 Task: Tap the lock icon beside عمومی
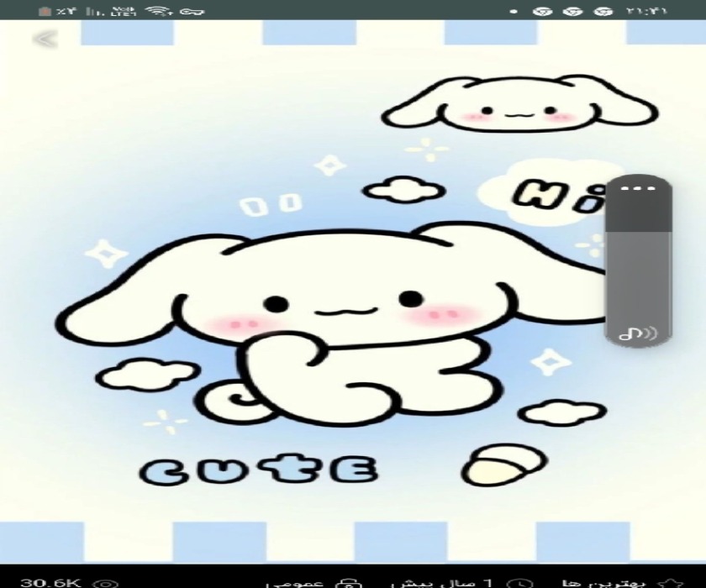pos(348,584)
